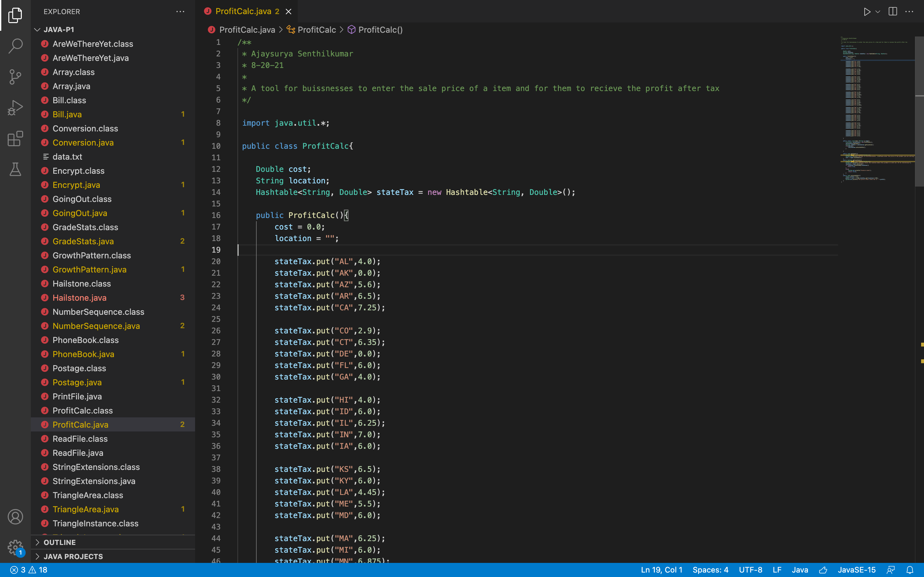Select the ProfitCalc.java editor tab
This screenshot has height=577, width=924.
click(x=243, y=12)
